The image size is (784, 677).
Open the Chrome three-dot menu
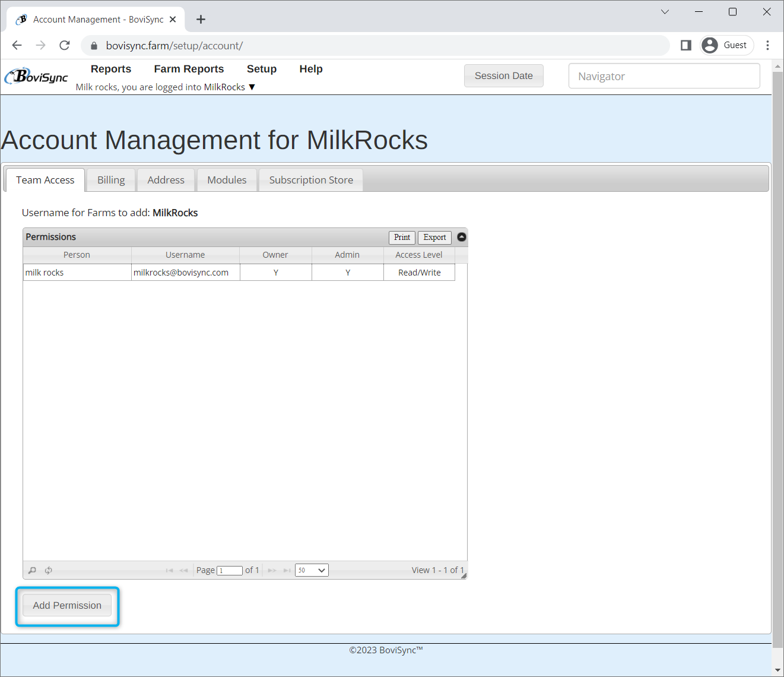click(x=767, y=45)
